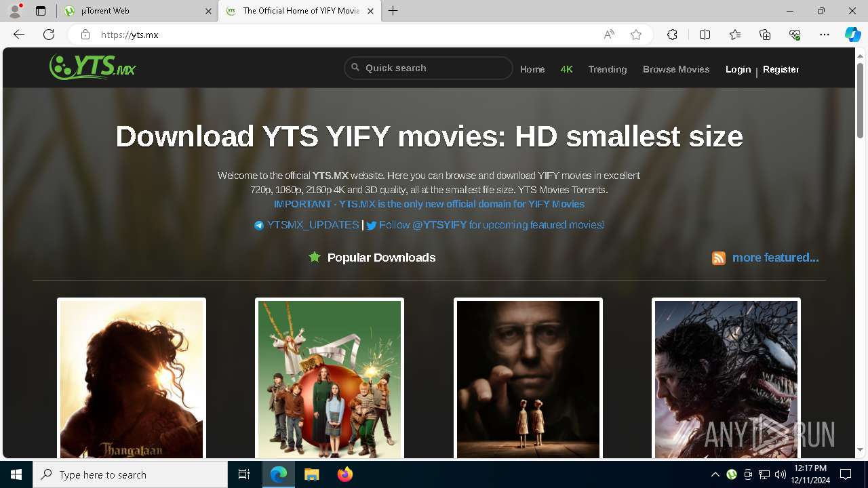Viewport: 868px width, 488px height.
Task: Click the browser profile icon
Action: click(x=15, y=11)
